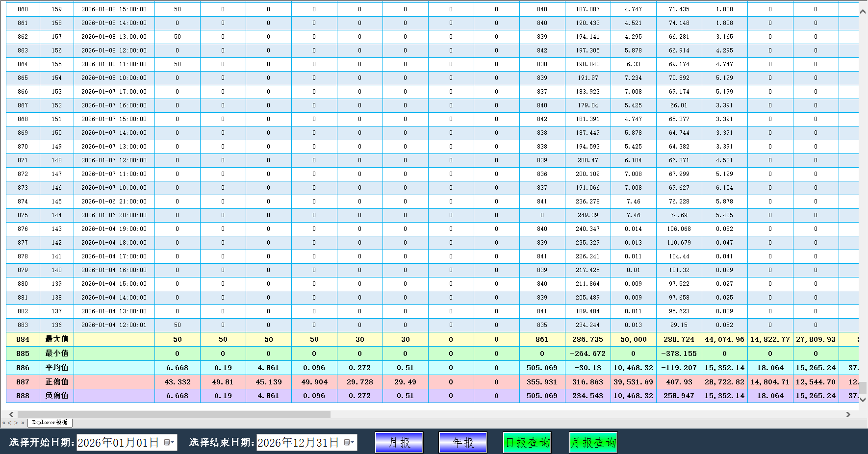Image resolution: width=868 pixels, height=454 pixels.
Task: Open the end date calendar picker icon
Action: (x=348, y=442)
